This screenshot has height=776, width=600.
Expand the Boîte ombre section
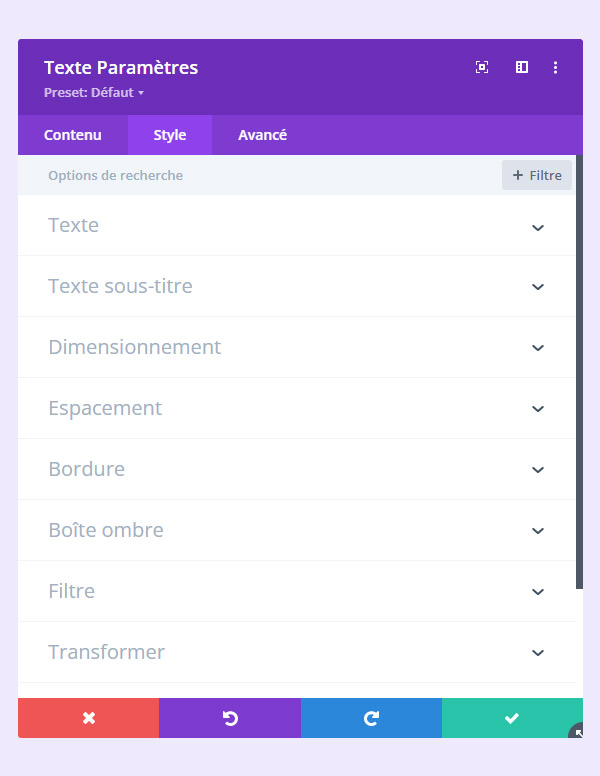pyautogui.click(x=297, y=531)
